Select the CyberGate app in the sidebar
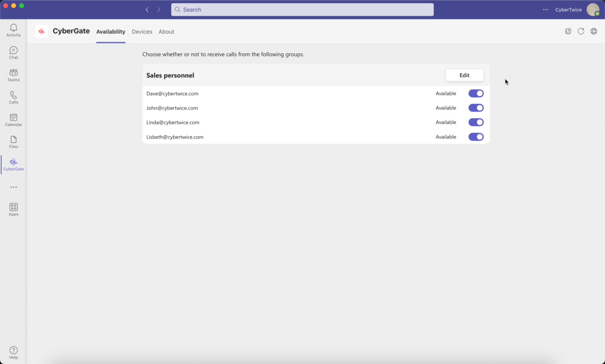 click(x=14, y=164)
